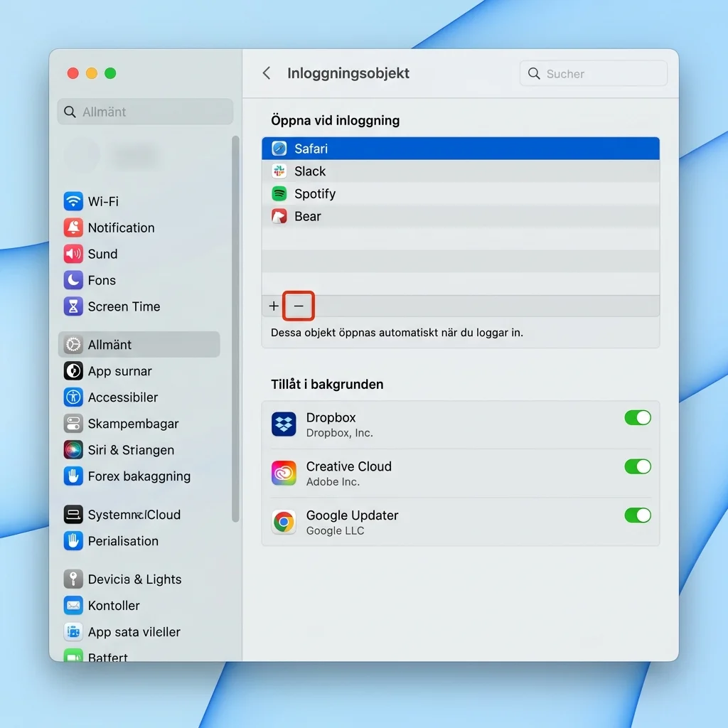Image resolution: width=728 pixels, height=728 pixels.
Task: Click the Creative Cloud name
Action: click(x=348, y=466)
